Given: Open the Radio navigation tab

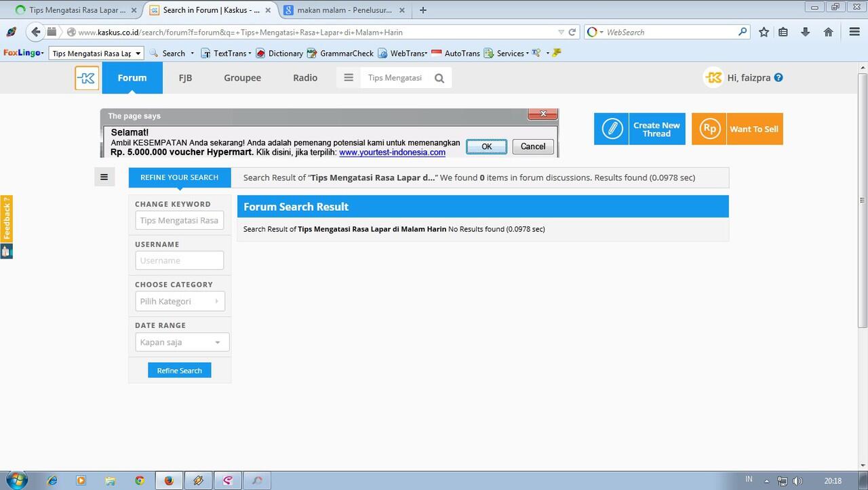Looking at the screenshot, I should pos(305,78).
